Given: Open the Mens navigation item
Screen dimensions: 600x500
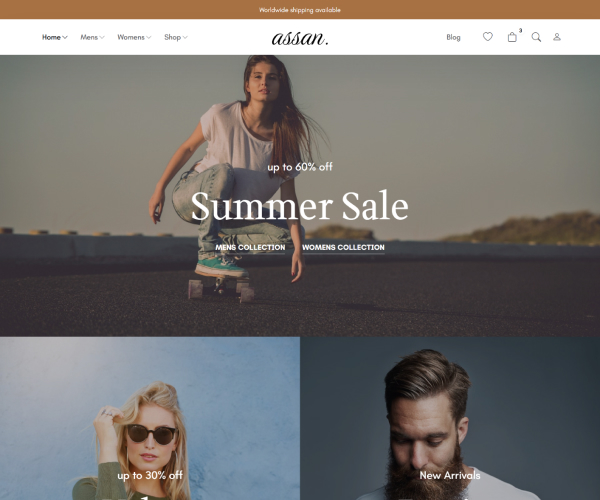Looking at the screenshot, I should [x=89, y=37].
